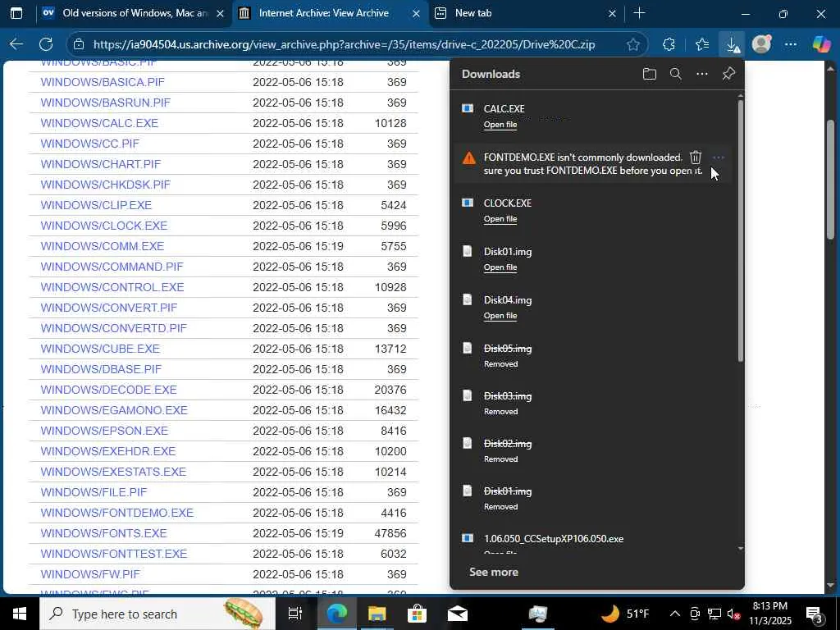Open file link under CLOCK.EXE

pyautogui.click(x=500, y=218)
